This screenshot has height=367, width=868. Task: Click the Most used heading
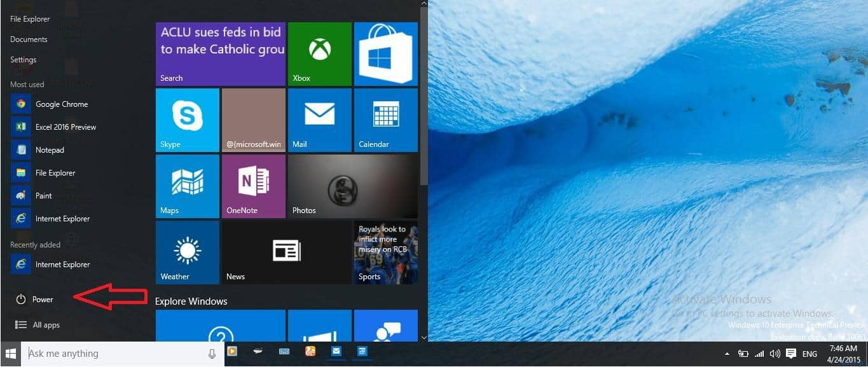[27, 85]
